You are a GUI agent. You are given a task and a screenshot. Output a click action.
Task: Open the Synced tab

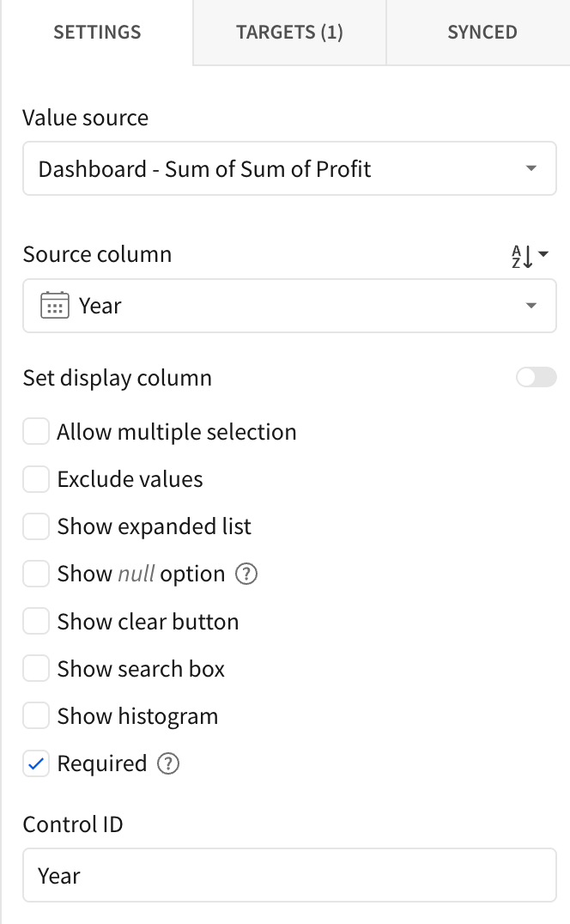[482, 33]
